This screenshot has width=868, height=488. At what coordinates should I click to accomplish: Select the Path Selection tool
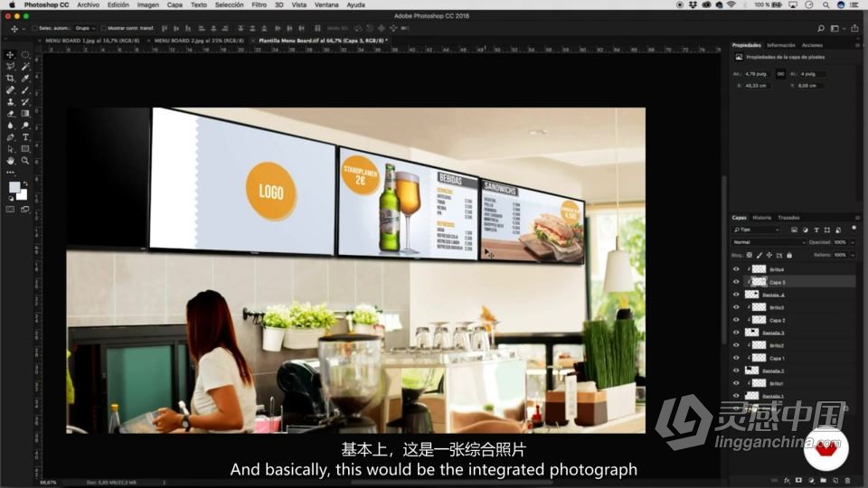click(x=10, y=149)
